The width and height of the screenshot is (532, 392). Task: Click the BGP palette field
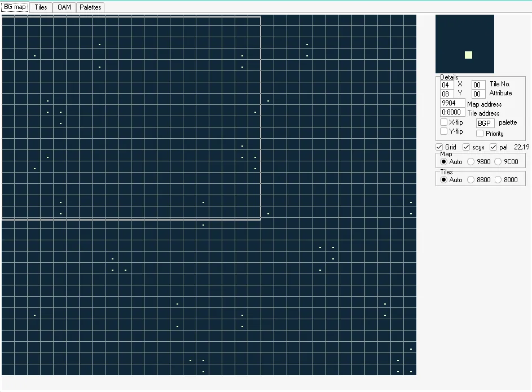coord(485,123)
